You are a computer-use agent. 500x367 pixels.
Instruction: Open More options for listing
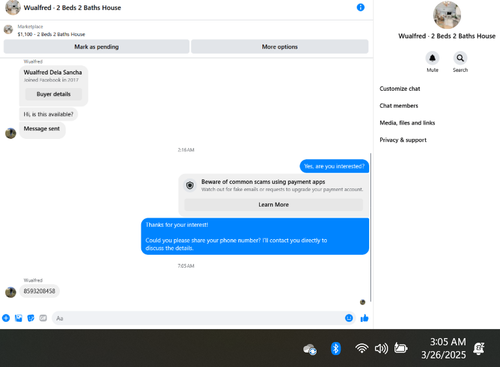click(x=280, y=47)
